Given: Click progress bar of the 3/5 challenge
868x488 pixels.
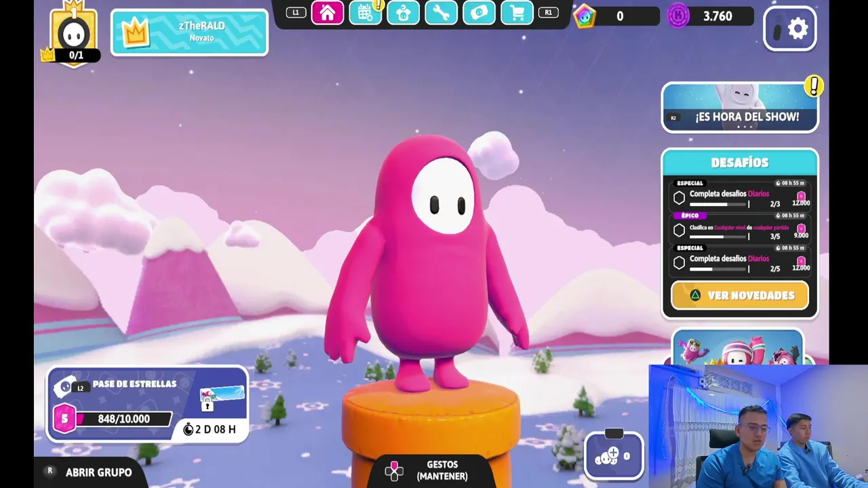Looking at the screenshot, I should [x=719, y=237].
